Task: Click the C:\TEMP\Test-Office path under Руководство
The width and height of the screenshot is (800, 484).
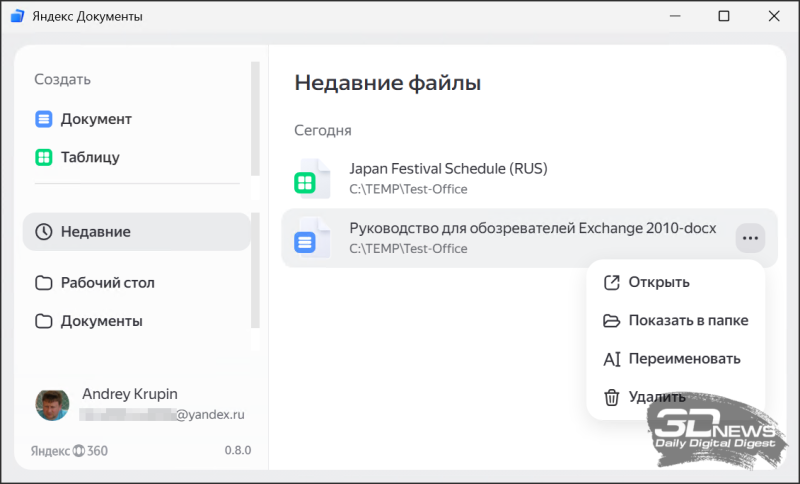Action: click(x=408, y=249)
